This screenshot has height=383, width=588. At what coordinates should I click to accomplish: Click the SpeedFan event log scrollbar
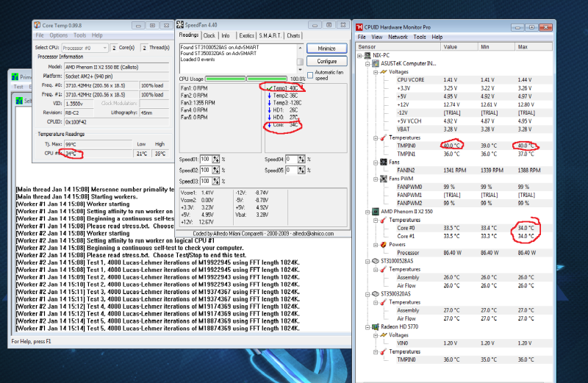pos(300,59)
